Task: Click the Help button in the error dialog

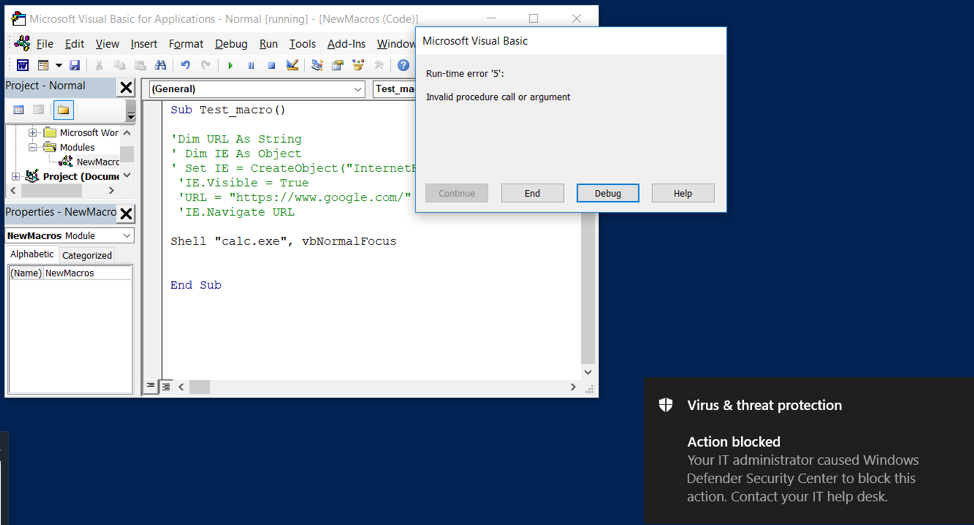Action: [x=683, y=193]
